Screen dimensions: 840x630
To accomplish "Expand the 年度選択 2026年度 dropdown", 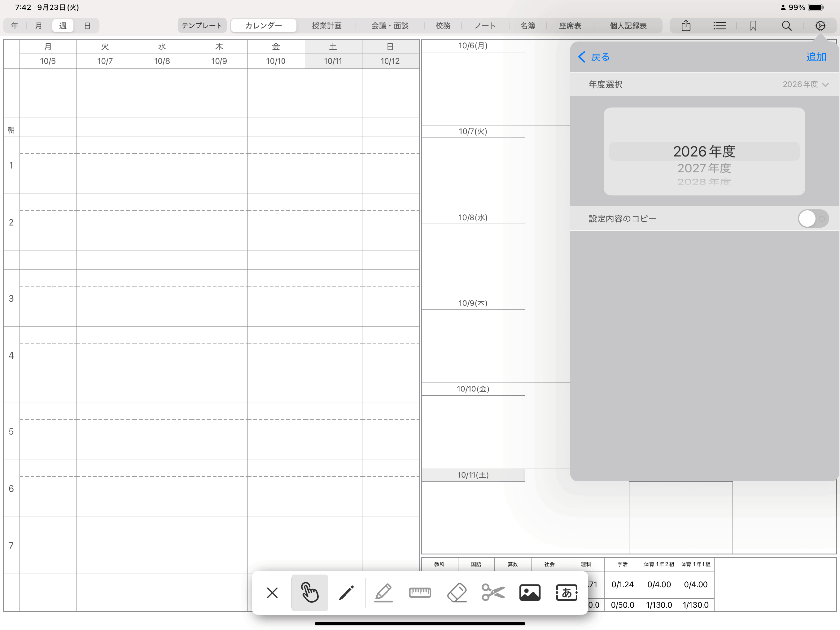I will point(805,84).
